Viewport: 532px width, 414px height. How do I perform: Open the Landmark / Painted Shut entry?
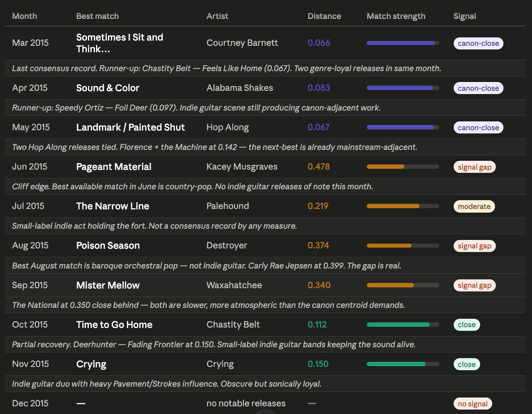coord(130,127)
